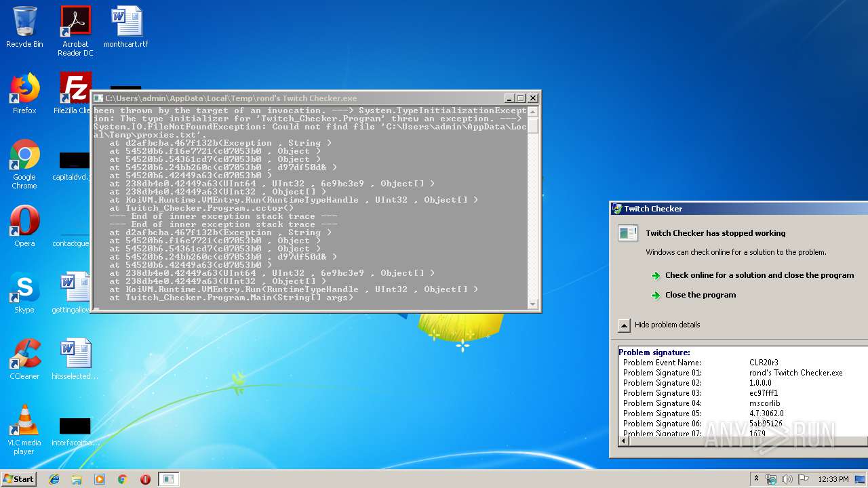Click the Start button

pos(18,479)
